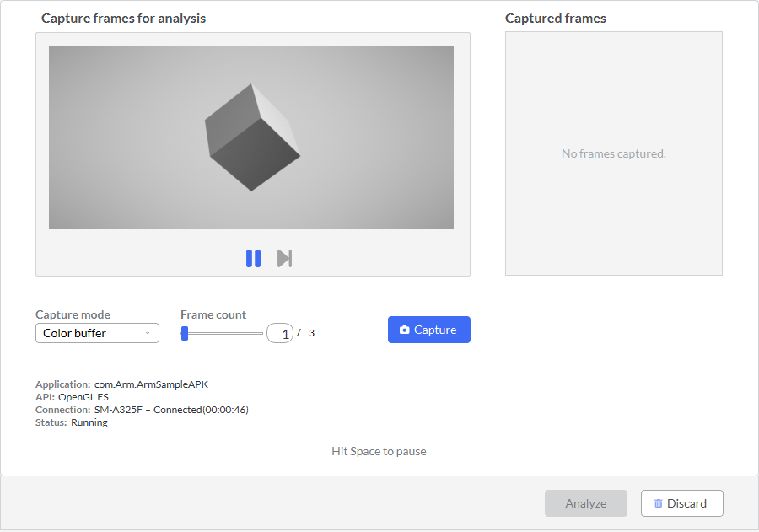
Task: Pause the live frame preview
Action: tap(253, 259)
